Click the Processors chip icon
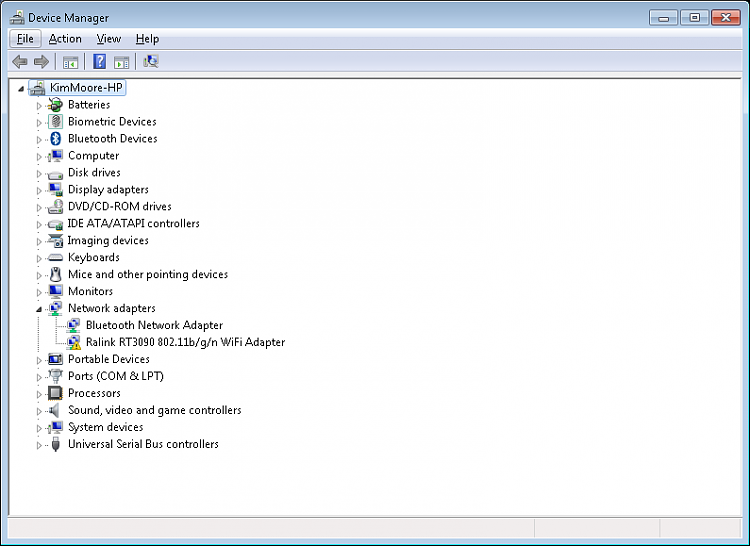The width and height of the screenshot is (750, 546). point(55,393)
